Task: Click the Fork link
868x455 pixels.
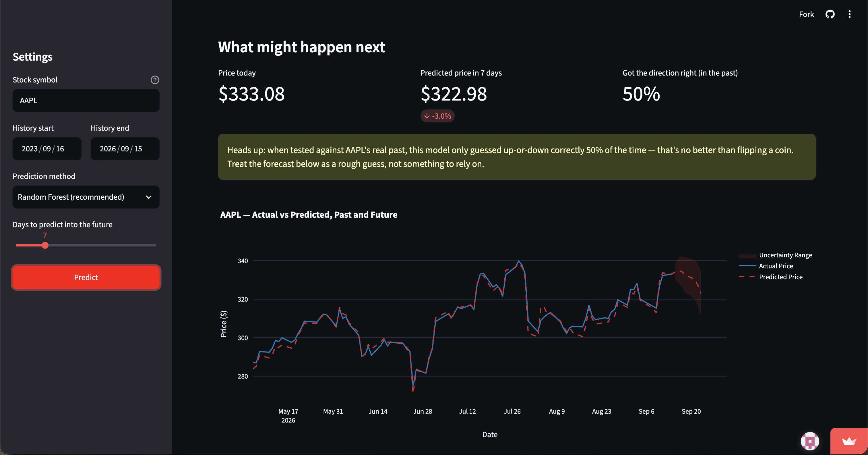Action: pyautogui.click(x=806, y=14)
